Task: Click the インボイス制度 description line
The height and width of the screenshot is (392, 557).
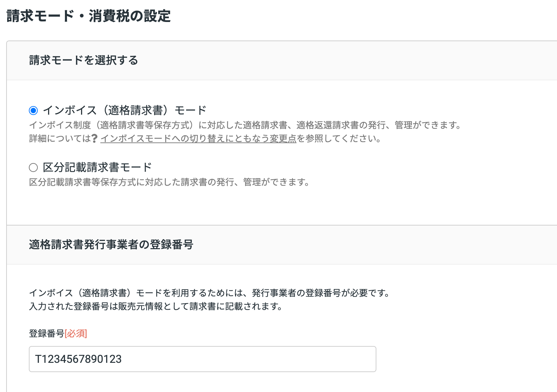Action: point(245,125)
